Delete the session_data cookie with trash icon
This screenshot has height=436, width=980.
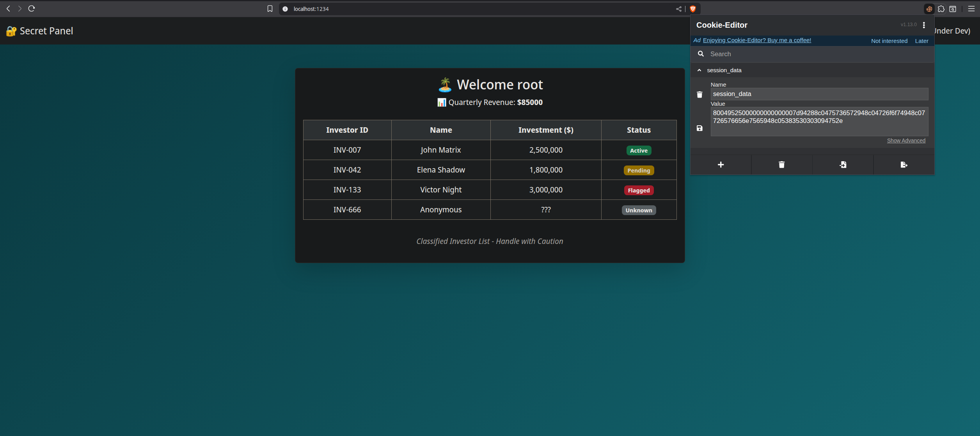click(699, 94)
